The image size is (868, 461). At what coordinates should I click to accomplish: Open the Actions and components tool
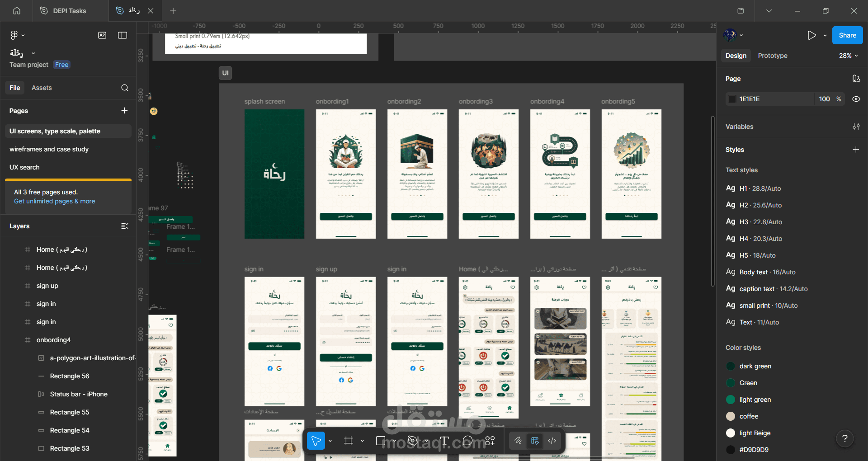tap(490, 441)
